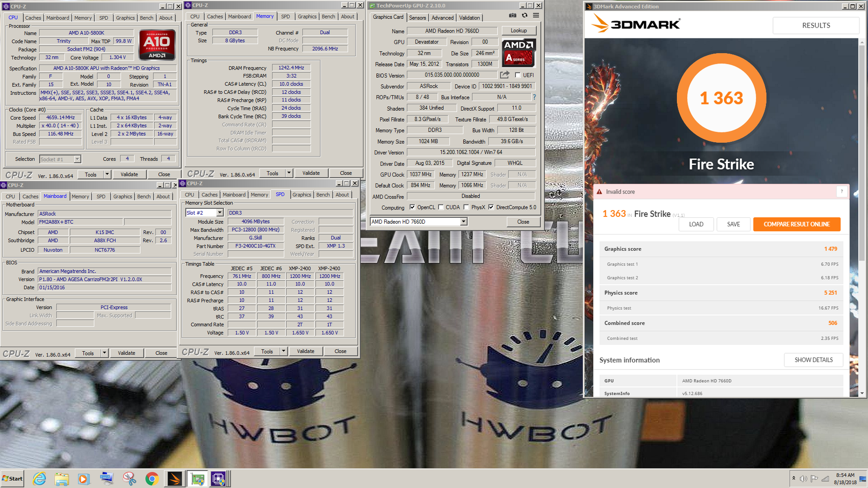Click the volume speaker tray icon

coord(803,479)
